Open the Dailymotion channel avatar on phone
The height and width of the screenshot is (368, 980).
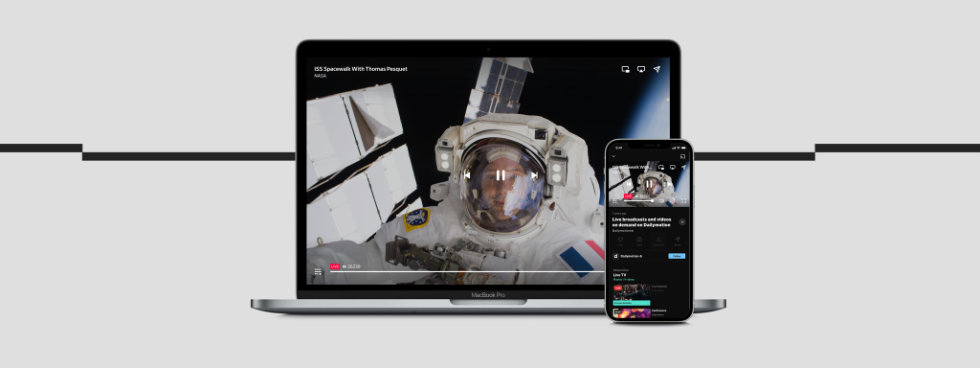point(616,256)
